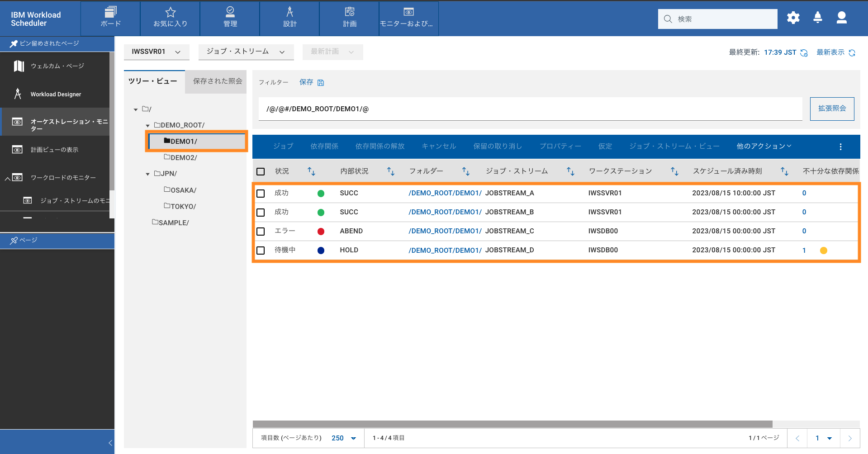Collapse the root folder tree node
Screen dimensions: 868x454
[x=136, y=109]
